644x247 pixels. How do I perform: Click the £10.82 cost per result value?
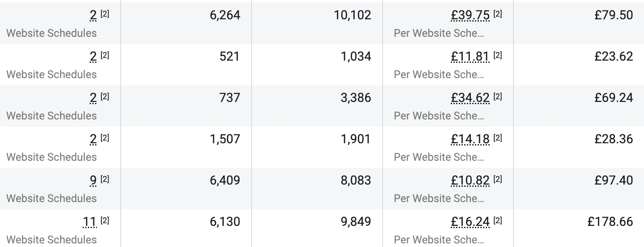click(470, 181)
